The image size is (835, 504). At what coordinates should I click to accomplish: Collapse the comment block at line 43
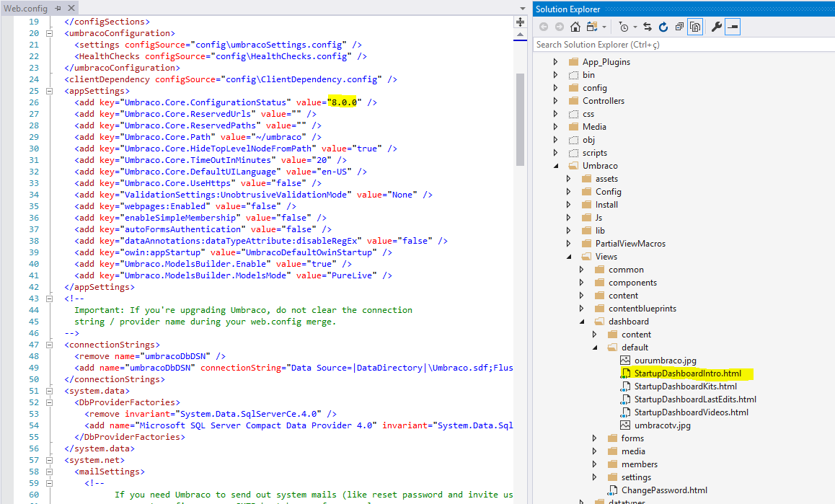point(49,299)
